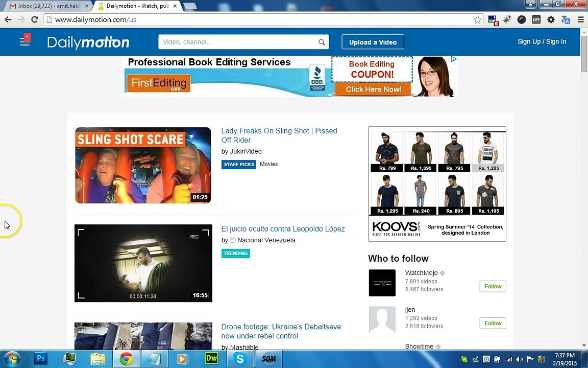Viewport: 588px width, 368px height.
Task: Click the OFF extension icon
Action: pos(536,19)
